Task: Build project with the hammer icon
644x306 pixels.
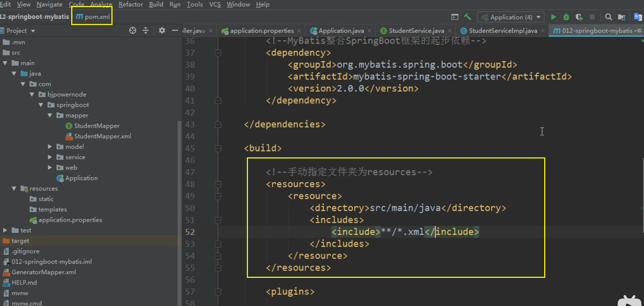Action: tap(468, 17)
